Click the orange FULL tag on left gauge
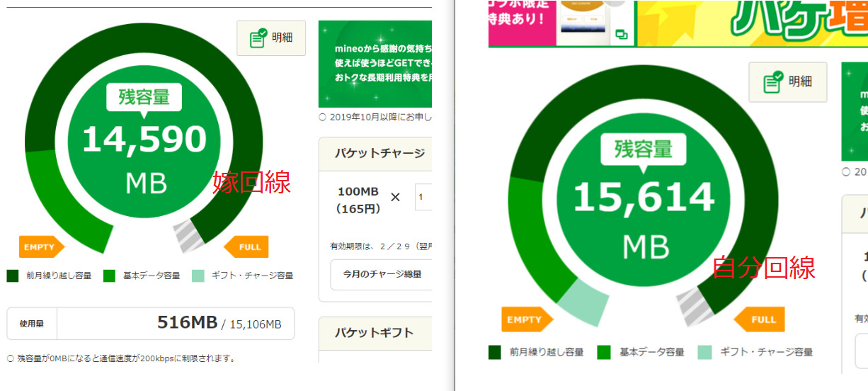 click(x=247, y=246)
